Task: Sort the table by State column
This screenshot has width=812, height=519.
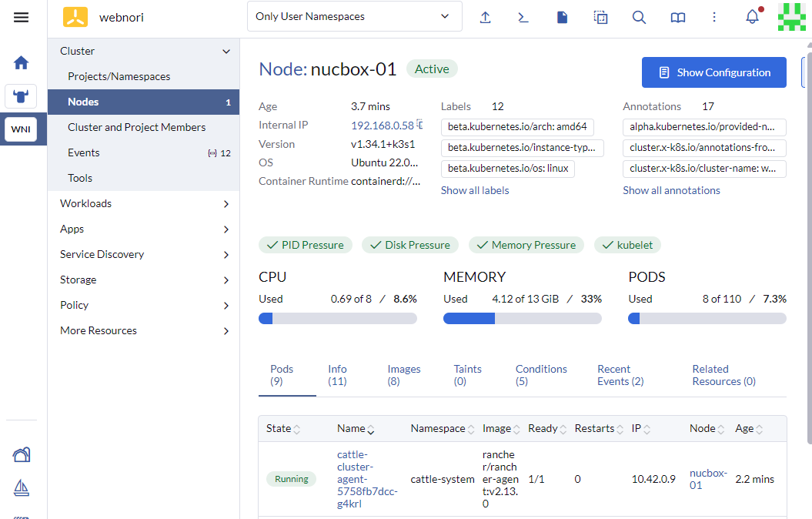Action: click(x=282, y=429)
